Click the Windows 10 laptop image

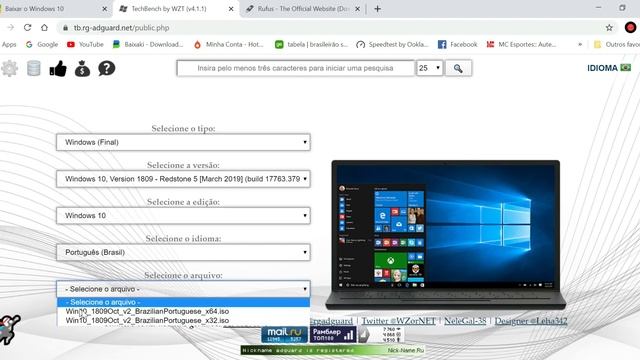click(x=446, y=235)
